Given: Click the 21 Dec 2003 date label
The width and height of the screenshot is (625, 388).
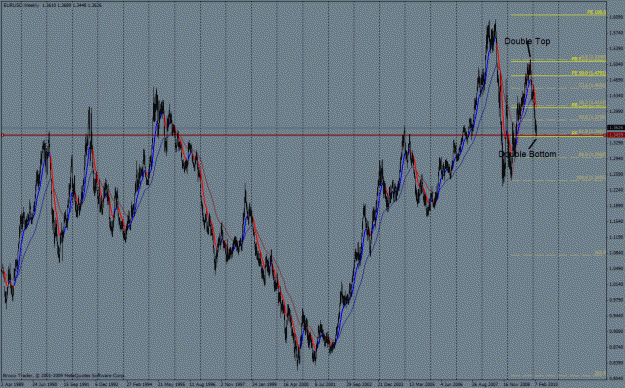Looking at the screenshot, I should point(390,384).
